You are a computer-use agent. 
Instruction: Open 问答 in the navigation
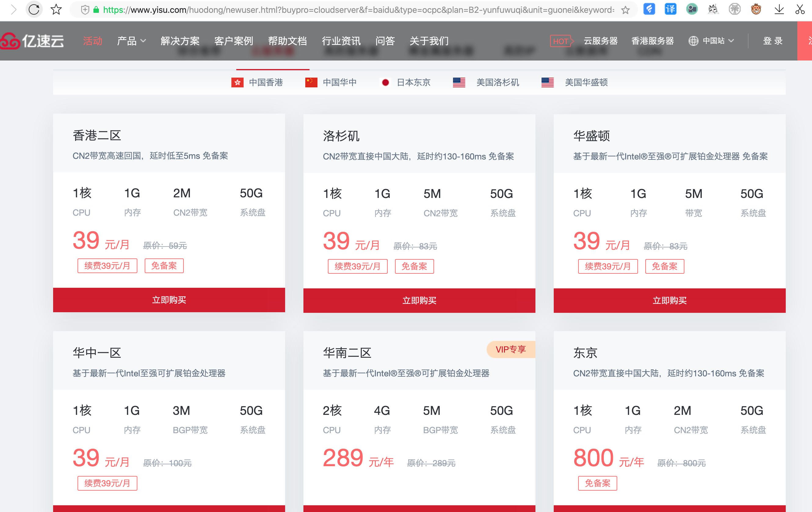pyautogui.click(x=385, y=41)
